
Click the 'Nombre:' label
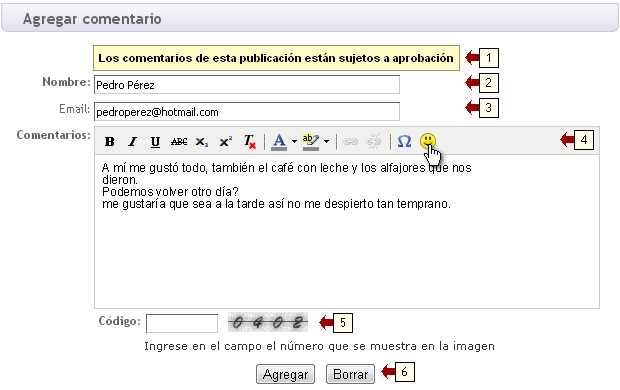pos(66,82)
